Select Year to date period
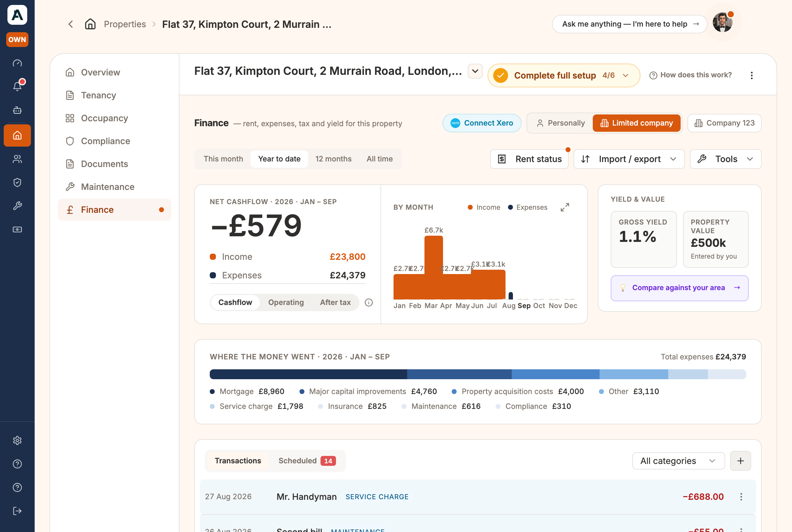This screenshot has width=792, height=532. pyautogui.click(x=279, y=159)
